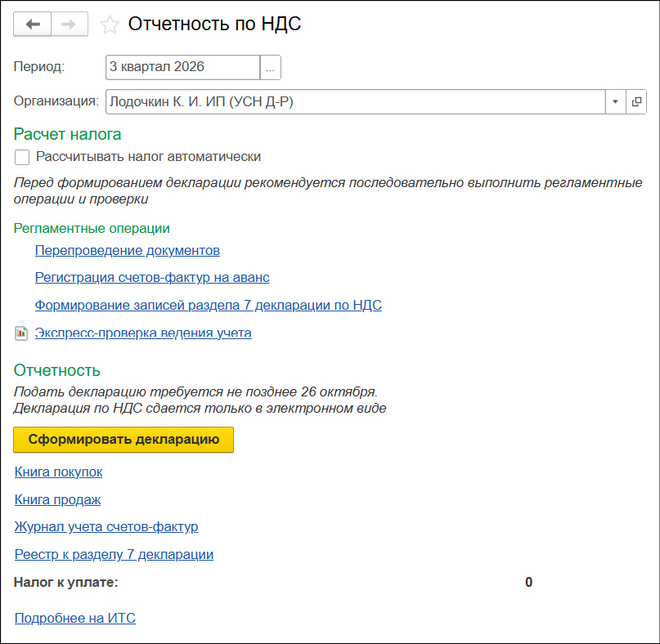Open 'Перепроведение документов' link

pos(127,250)
